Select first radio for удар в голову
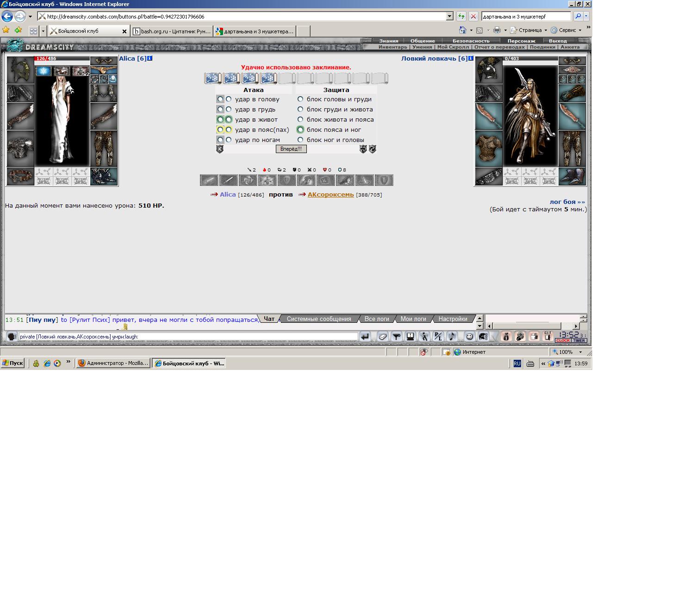The image size is (690, 616). pos(220,99)
